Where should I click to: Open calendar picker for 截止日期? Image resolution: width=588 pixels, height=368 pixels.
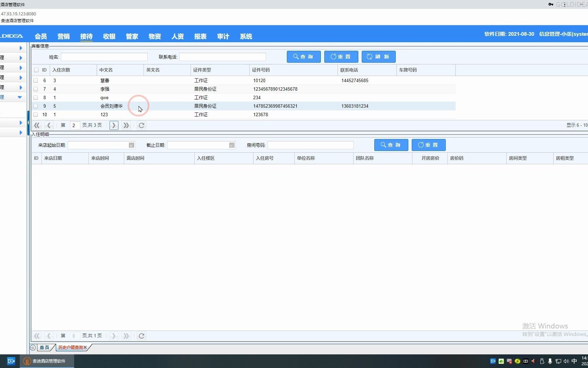click(x=232, y=145)
